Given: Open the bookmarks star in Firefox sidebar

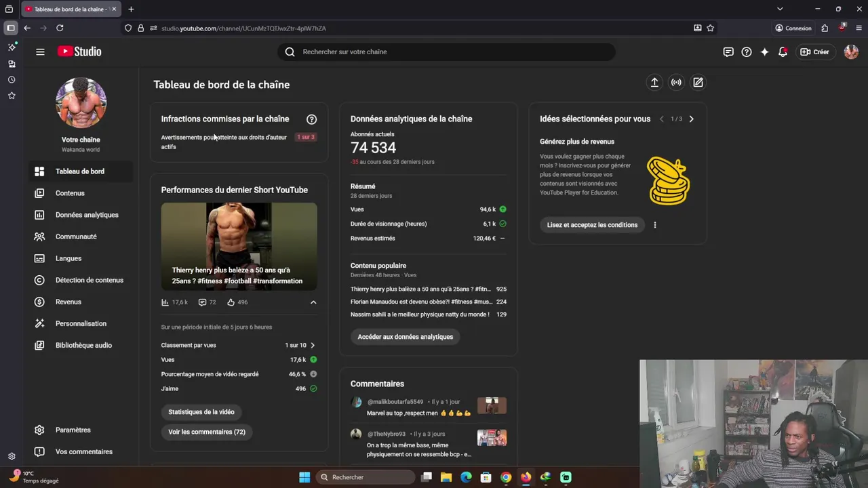Looking at the screenshot, I should [x=12, y=96].
